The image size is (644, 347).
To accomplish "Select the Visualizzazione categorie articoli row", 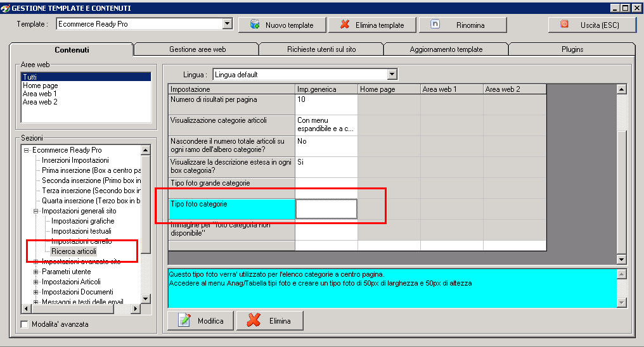I will click(x=231, y=125).
